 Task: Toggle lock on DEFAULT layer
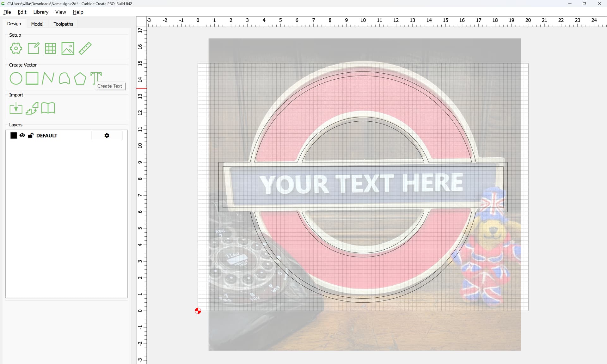click(31, 136)
